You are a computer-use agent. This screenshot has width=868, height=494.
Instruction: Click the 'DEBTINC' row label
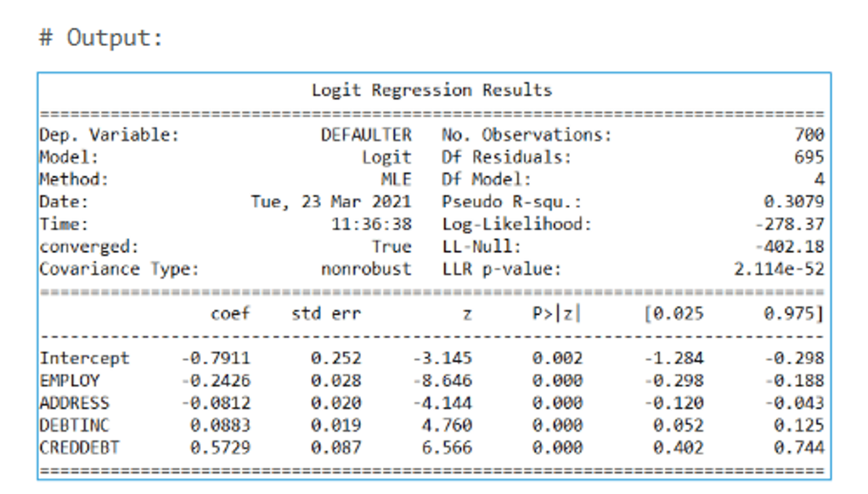click(74, 425)
